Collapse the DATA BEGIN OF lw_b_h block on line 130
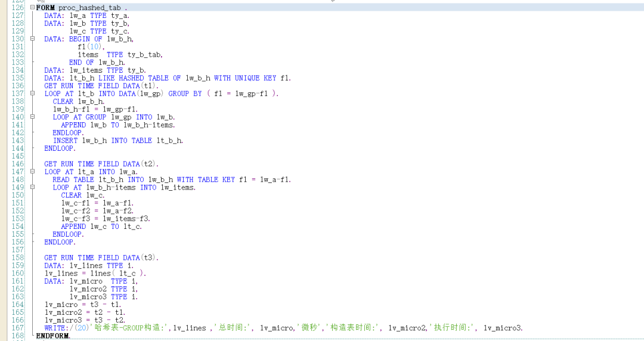644x341 pixels. (x=32, y=39)
